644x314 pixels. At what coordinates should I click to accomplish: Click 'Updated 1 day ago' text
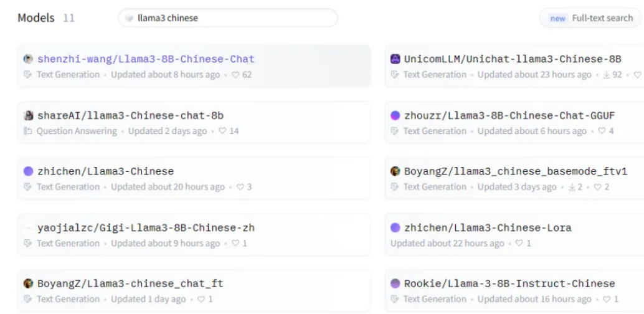tap(148, 299)
